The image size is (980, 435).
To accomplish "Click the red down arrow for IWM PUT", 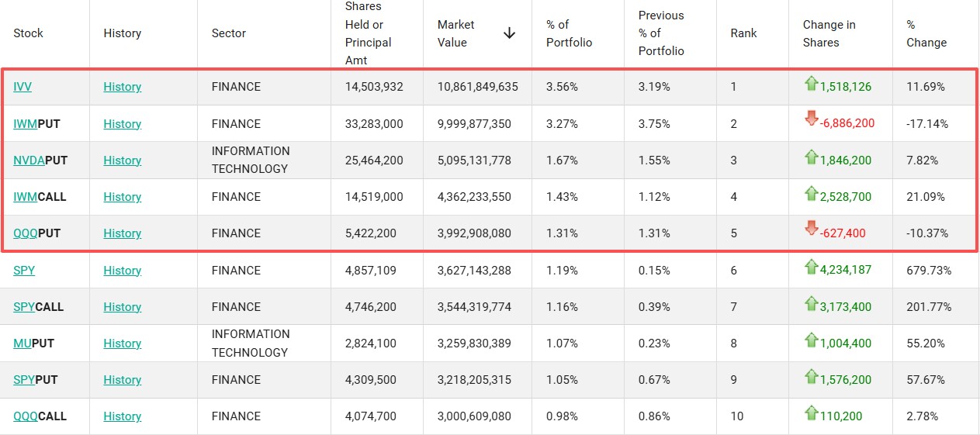I will click(811, 119).
